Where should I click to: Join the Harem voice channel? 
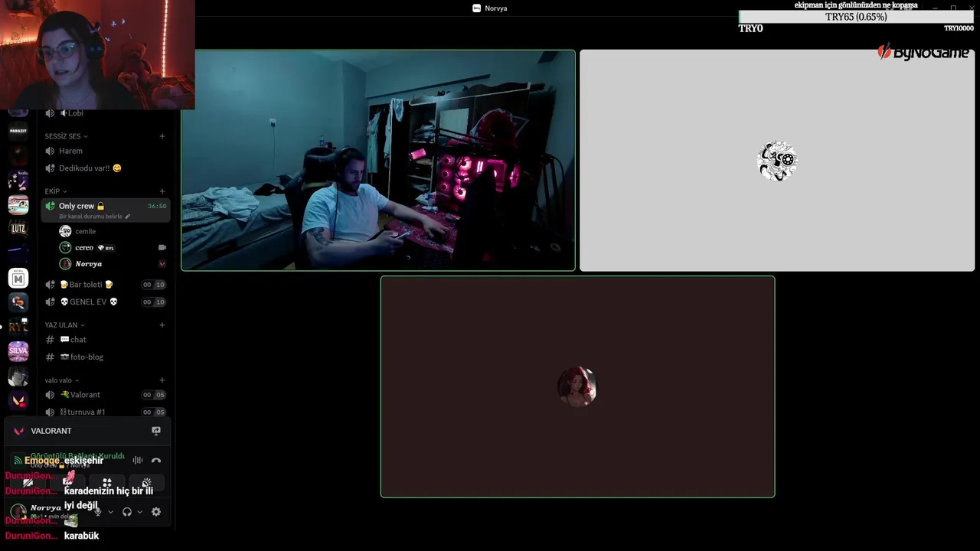tap(106, 151)
